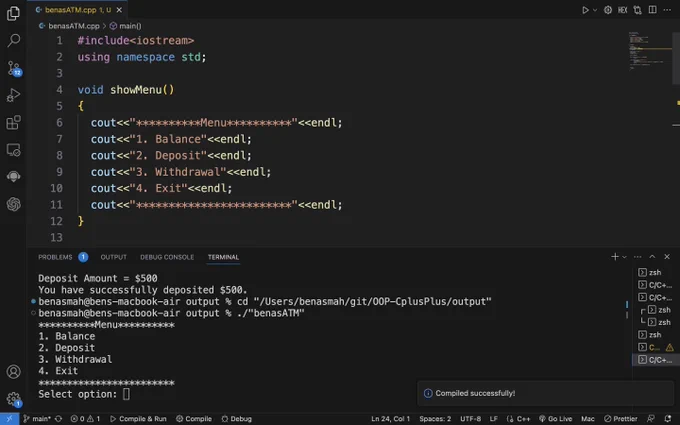Open errors and warnings count in status bar
The width and height of the screenshot is (680, 425).
[85, 419]
